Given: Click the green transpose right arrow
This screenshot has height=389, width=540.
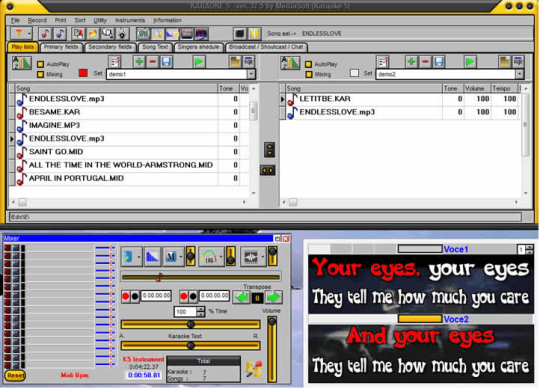Looking at the screenshot, I should 274,297.
